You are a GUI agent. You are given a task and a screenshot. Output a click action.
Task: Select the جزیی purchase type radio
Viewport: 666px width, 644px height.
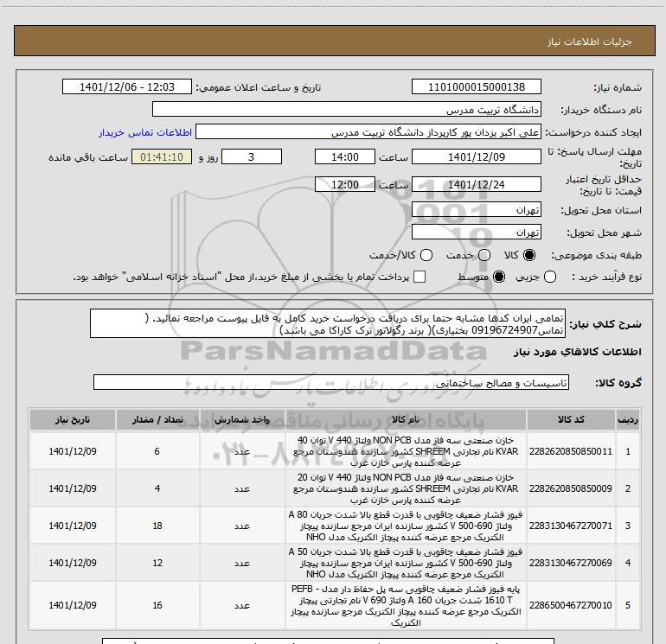pyautogui.click(x=550, y=277)
